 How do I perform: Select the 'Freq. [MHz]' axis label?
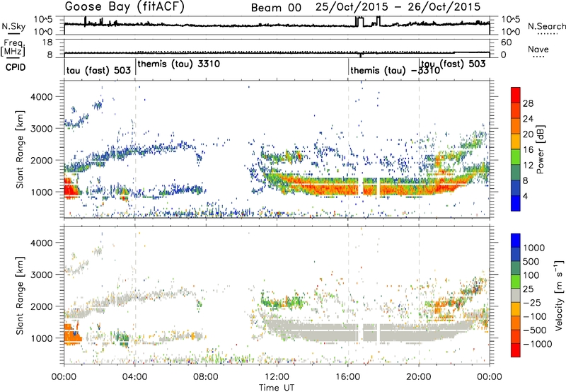click(x=13, y=48)
